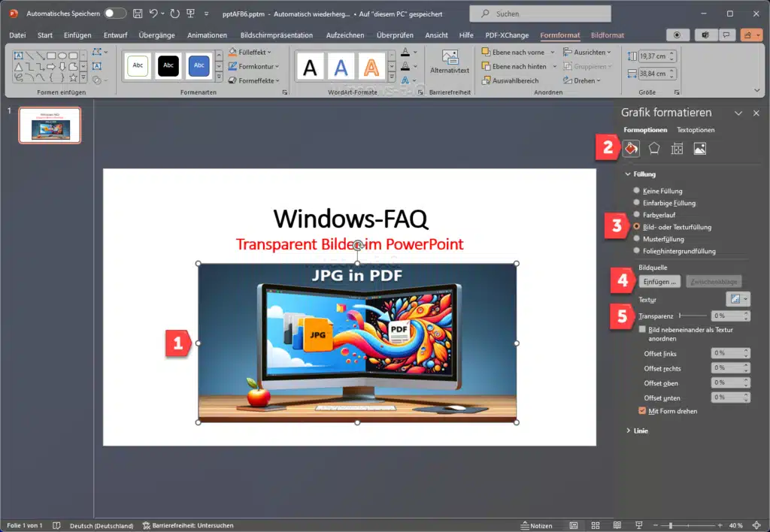Open Formeffekte dropdown
The height and width of the screenshot is (532, 770).
254,80
